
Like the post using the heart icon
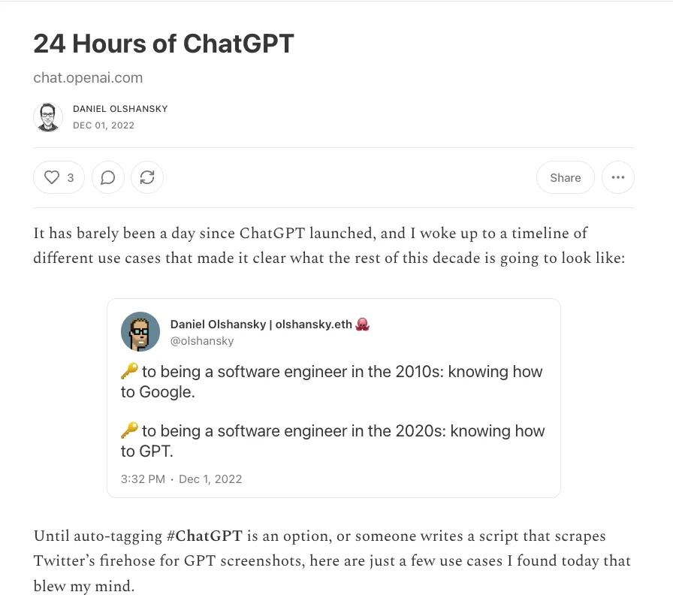click(51, 177)
